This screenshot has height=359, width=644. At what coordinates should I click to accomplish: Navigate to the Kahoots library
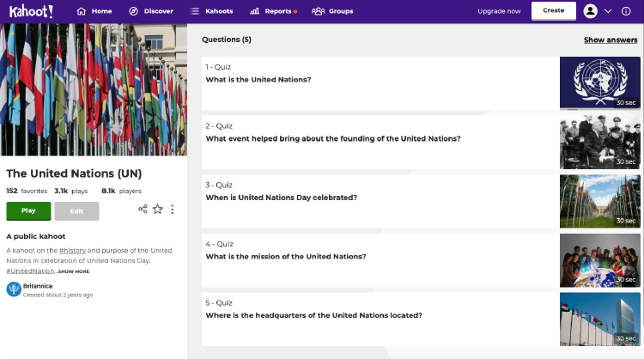(211, 11)
